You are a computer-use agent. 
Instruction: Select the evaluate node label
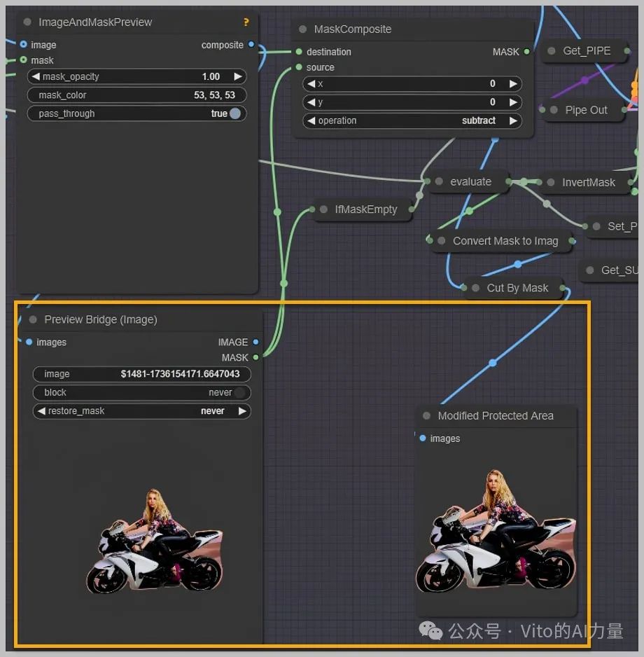point(470,182)
